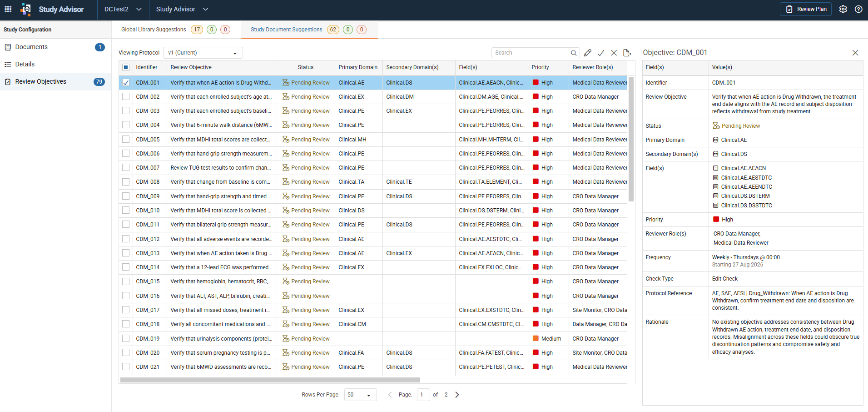Click the horizontal table scrollbar

click(x=270, y=380)
